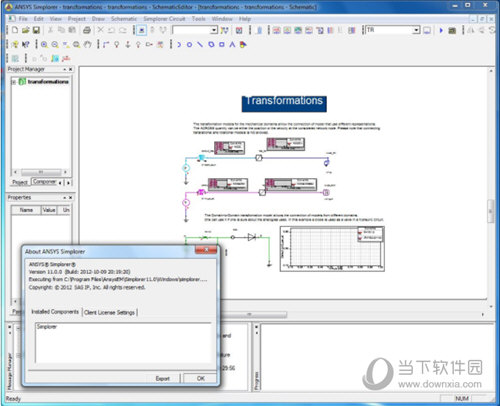Click the horizontal scrollbar of the project tree
Image resolution: width=500 pixels, height=406 pixels.
tap(41, 172)
